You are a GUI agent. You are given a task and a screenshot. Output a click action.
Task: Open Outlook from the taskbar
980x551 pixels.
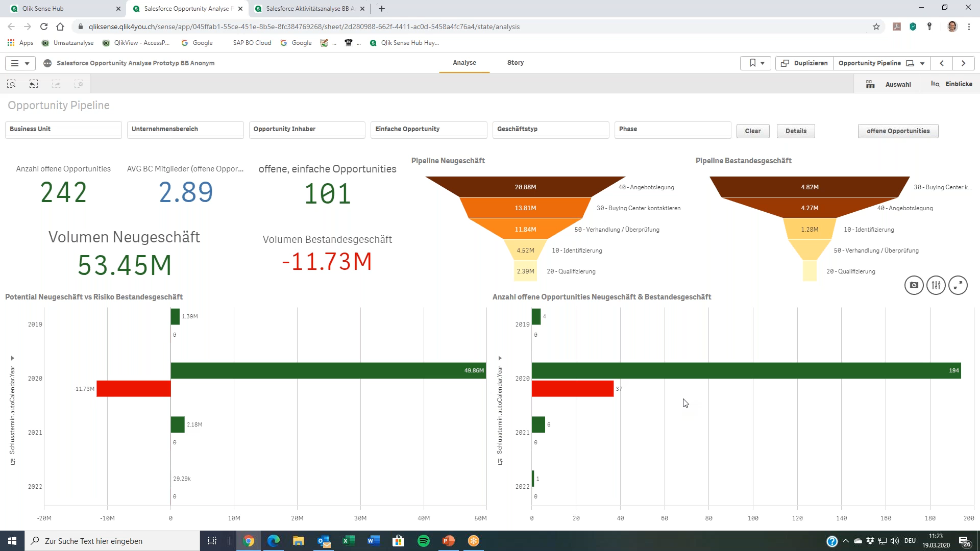click(324, 541)
